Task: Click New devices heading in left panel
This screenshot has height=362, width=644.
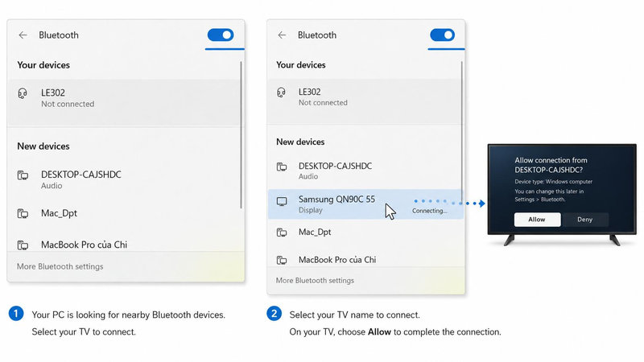Action: [x=43, y=146]
